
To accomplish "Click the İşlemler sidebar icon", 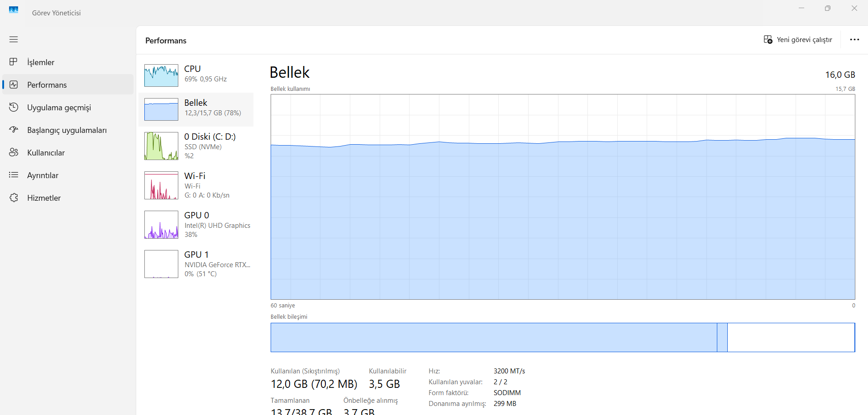I will (x=14, y=62).
